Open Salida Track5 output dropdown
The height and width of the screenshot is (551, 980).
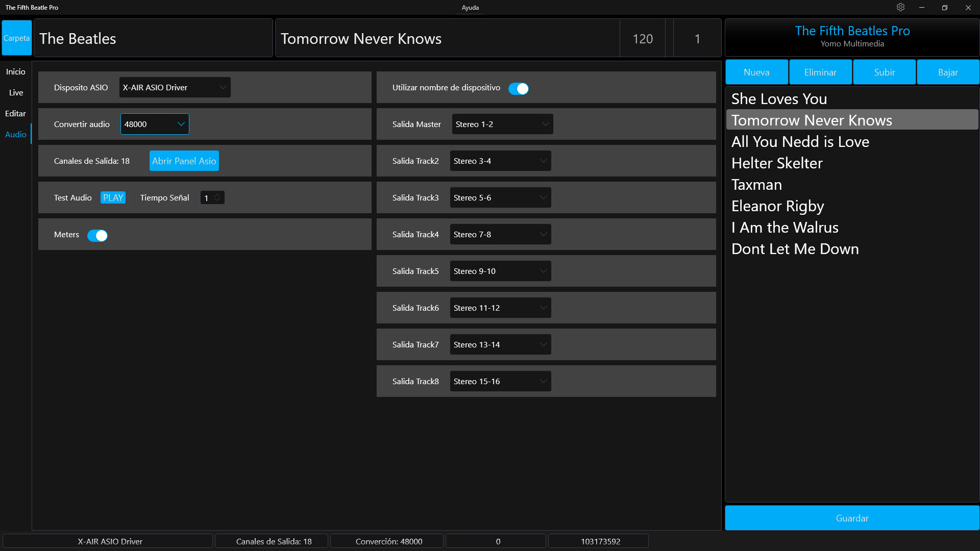(500, 271)
